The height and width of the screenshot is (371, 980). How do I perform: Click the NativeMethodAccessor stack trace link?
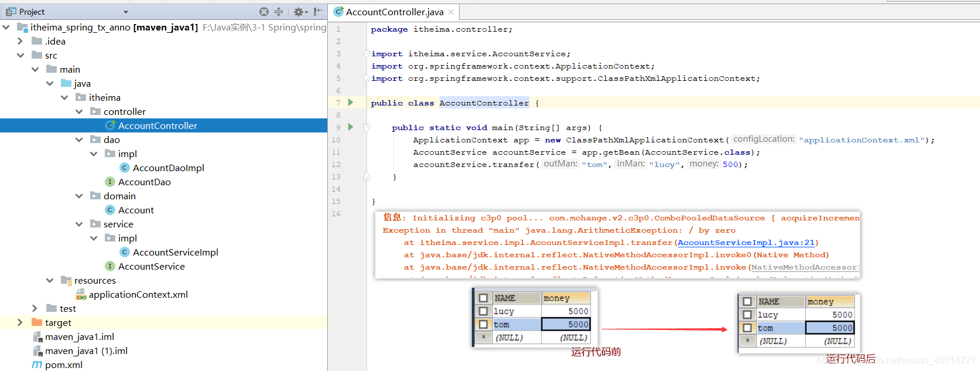[x=805, y=267]
